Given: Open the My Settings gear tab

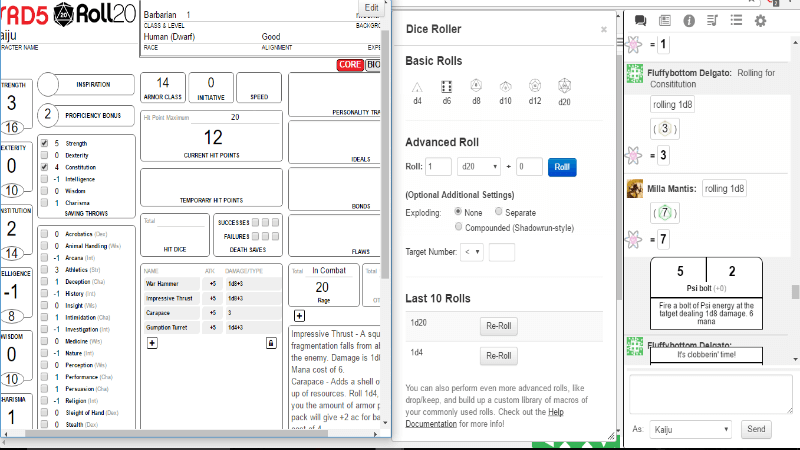Looking at the screenshot, I should [x=760, y=20].
